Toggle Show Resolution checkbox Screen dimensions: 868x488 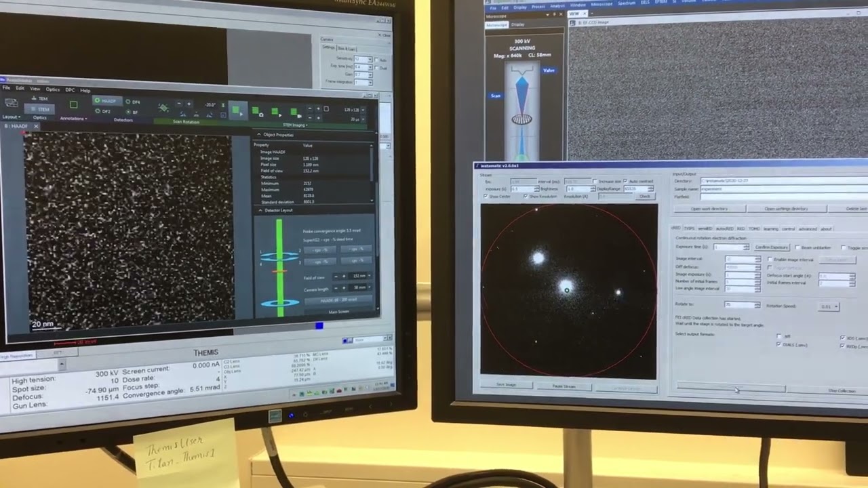(x=526, y=196)
